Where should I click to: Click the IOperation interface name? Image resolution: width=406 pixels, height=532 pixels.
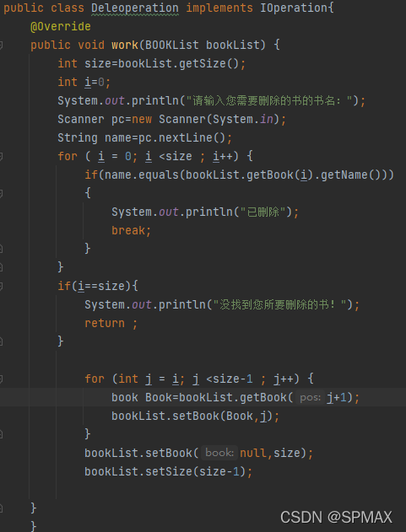pyautogui.click(x=294, y=8)
